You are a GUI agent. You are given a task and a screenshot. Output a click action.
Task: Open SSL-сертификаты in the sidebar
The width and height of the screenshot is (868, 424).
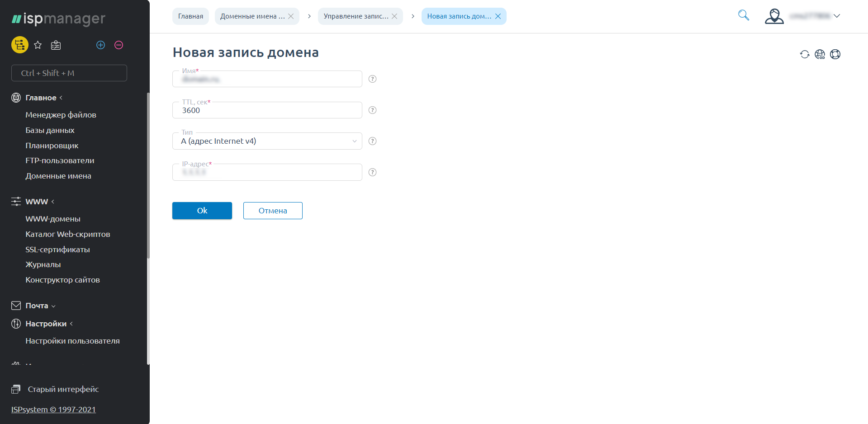click(57, 250)
